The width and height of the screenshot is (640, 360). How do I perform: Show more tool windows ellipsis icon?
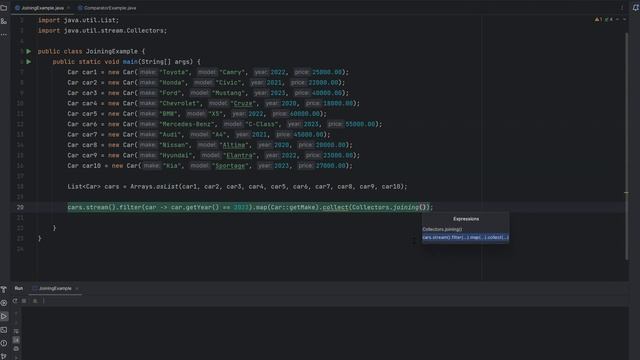4,35
